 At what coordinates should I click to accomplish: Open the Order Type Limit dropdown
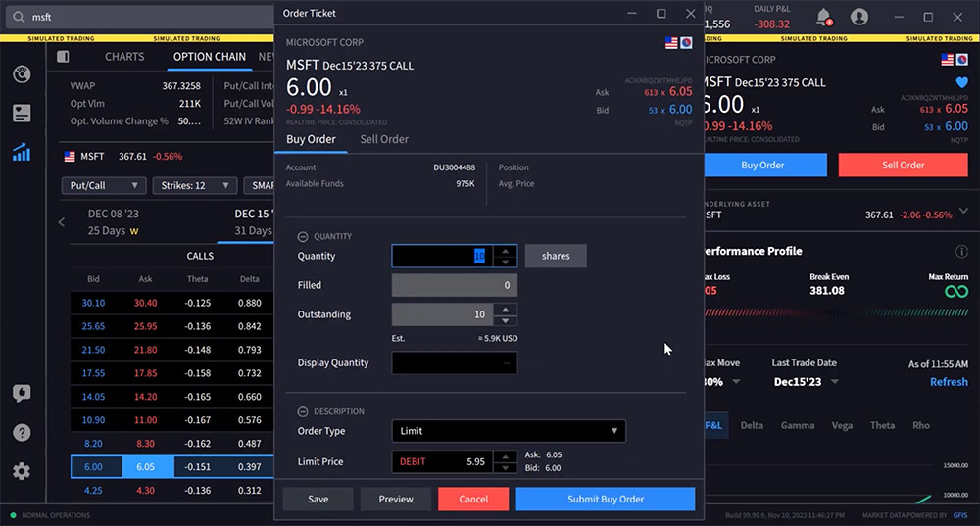[508, 431]
